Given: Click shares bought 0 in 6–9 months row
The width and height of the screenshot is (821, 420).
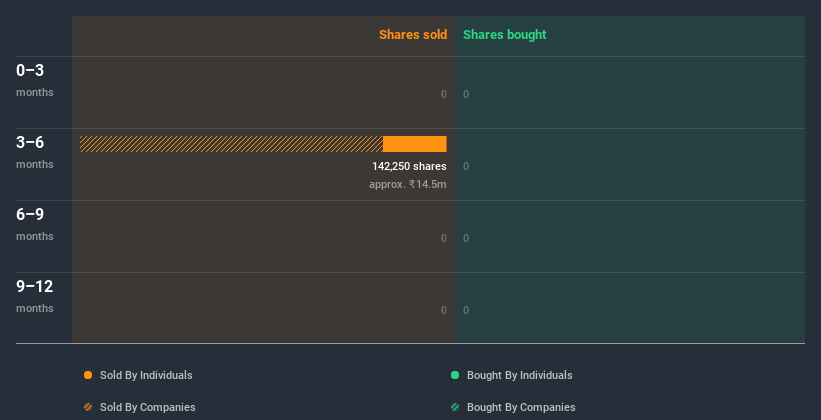Looking at the screenshot, I should point(466,238).
